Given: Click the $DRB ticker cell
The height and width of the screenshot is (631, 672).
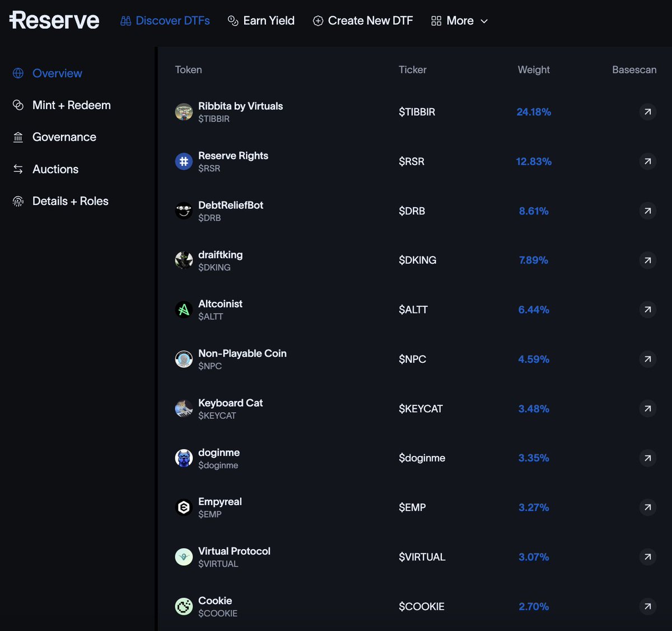Looking at the screenshot, I should click(x=412, y=211).
